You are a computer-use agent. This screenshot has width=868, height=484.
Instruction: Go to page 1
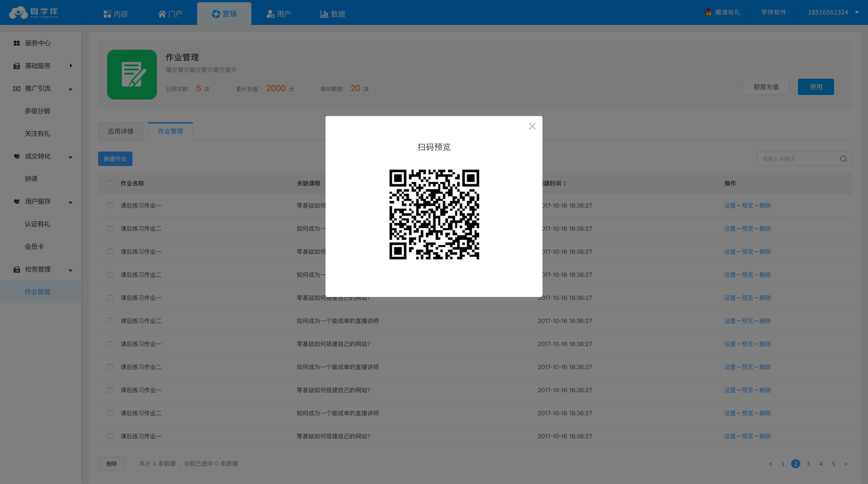[783, 464]
